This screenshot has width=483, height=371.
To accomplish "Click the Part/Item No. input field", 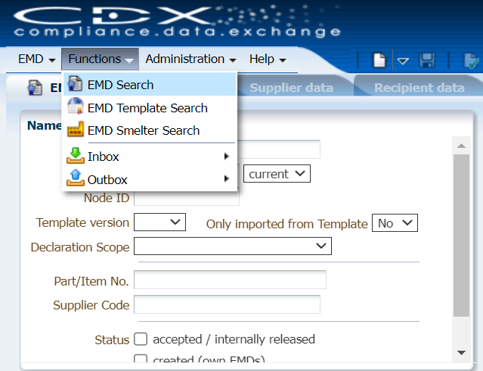I will (230, 280).
